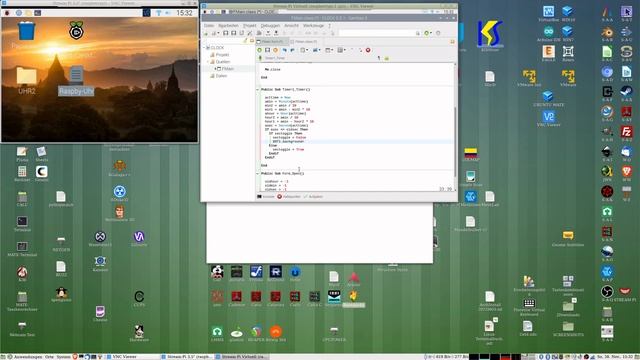Collapse the Quellen folder in project tree
This screenshot has height=360, width=640.
pyautogui.click(x=208, y=62)
